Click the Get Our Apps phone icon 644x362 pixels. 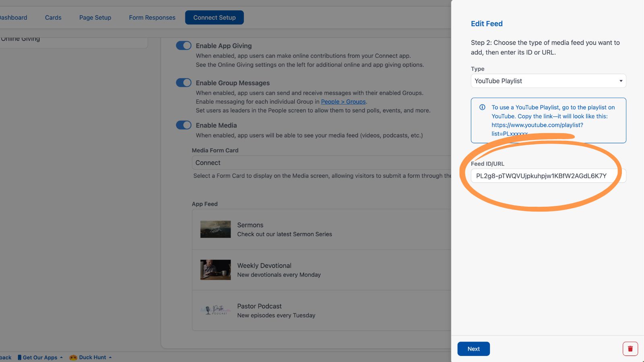coord(19,357)
